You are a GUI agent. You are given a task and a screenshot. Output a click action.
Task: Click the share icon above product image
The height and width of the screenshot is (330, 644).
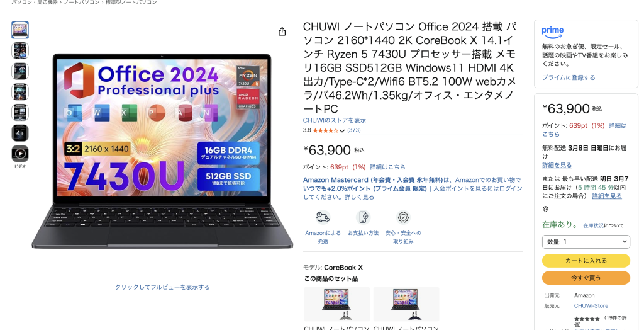[282, 31]
